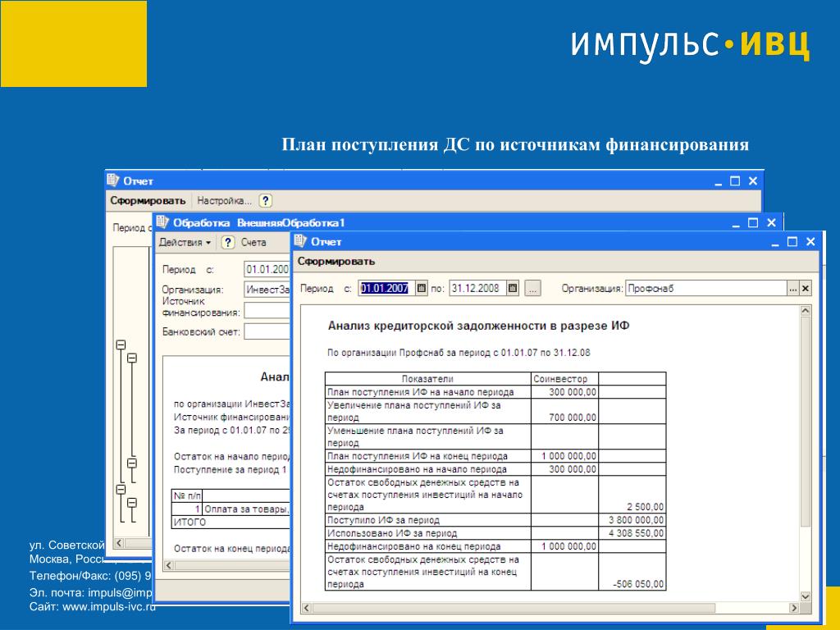Click the Организация field with Профснаб
The height and width of the screenshot is (630, 840).
[706, 288]
